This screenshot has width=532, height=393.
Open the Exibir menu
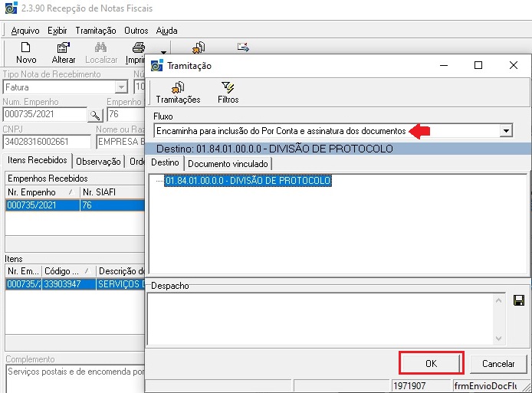click(57, 31)
